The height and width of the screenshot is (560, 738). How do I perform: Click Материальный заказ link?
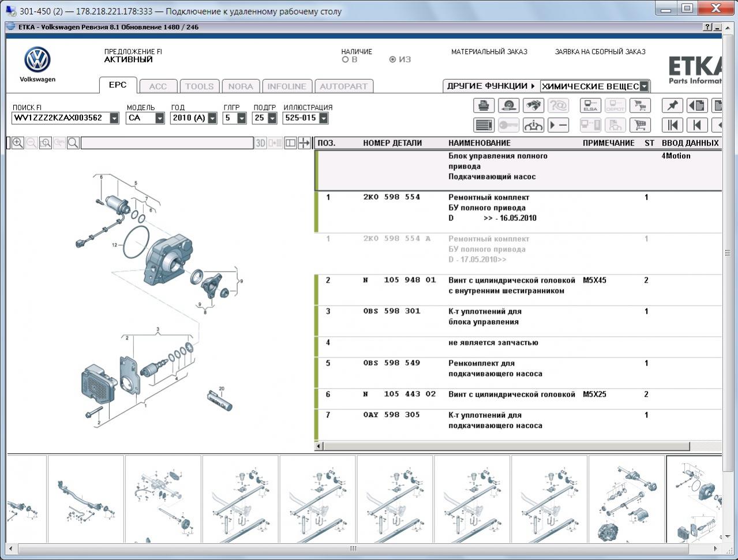[x=489, y=52]
